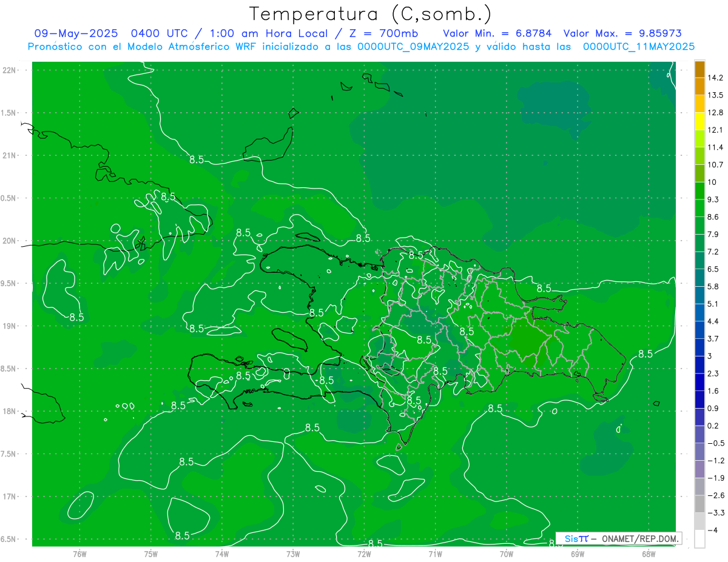Screen dimensions: 728x562
Task: Pick legend swatch between 8.6 and 9.3
Action: [x=699, y=208]
